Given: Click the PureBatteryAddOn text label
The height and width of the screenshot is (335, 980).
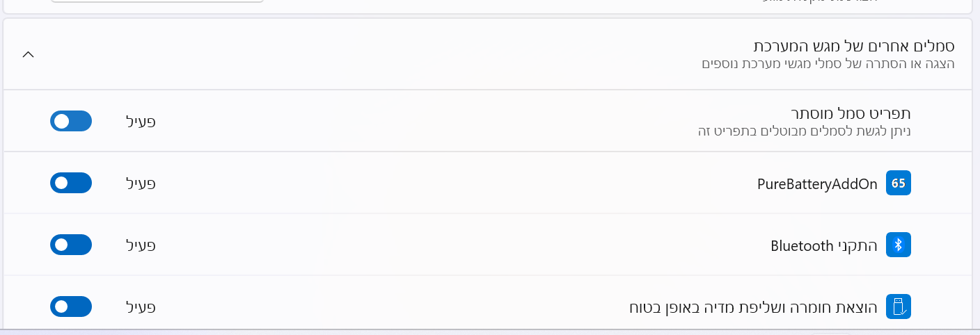Looking at the screenshot, I should coord(817,184).
